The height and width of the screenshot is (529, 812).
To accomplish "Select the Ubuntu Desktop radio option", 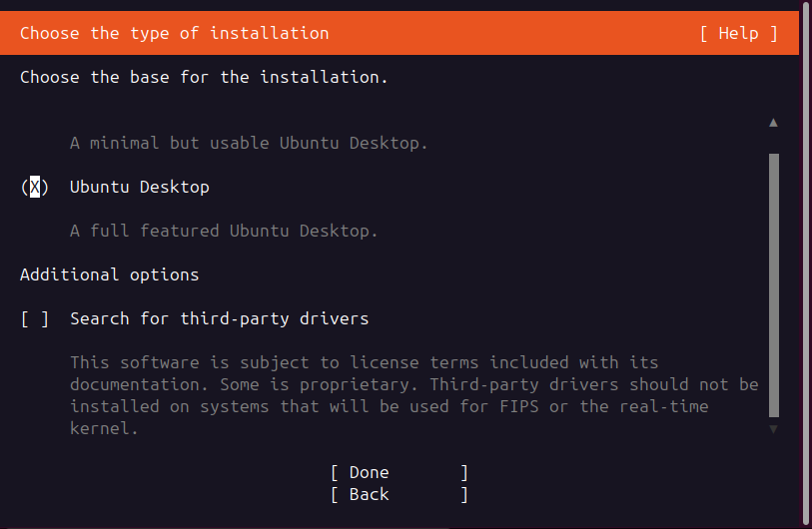I will click(35, 187).
